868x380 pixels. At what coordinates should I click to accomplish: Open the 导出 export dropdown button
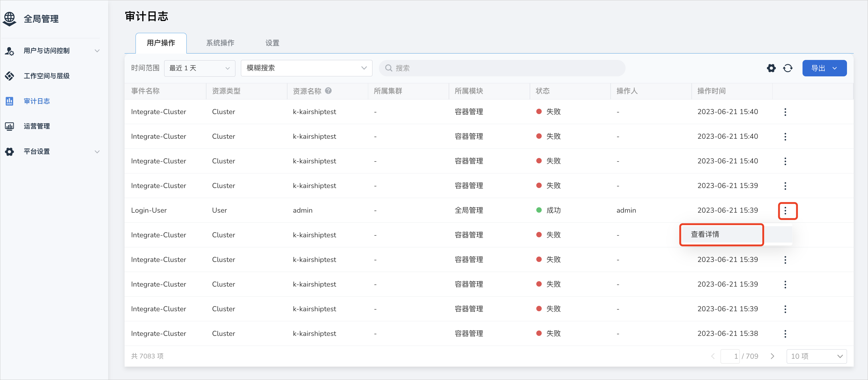[824, 68]
